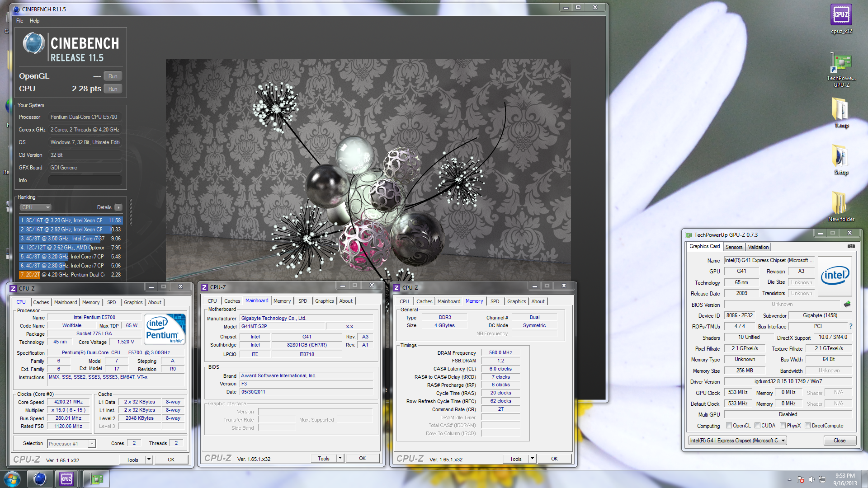868x488 pixels.
Task: Click the DRAM Frequency value 560.0 MHz
Action: click(x=500, y=353)
